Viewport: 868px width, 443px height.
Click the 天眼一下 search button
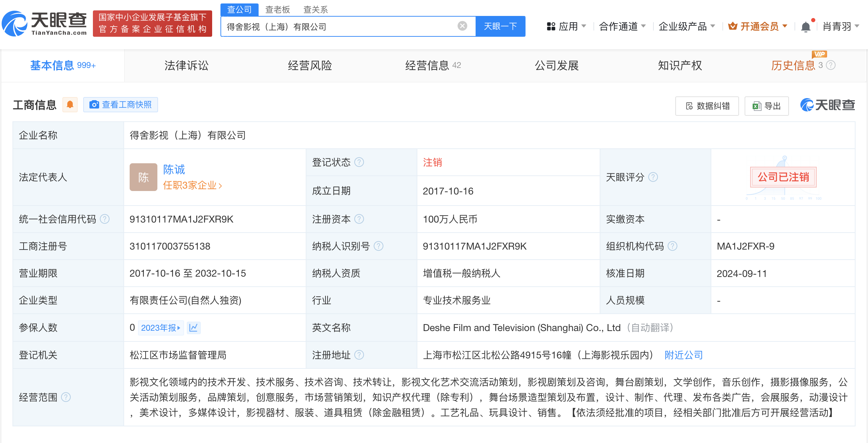(500, 26)
